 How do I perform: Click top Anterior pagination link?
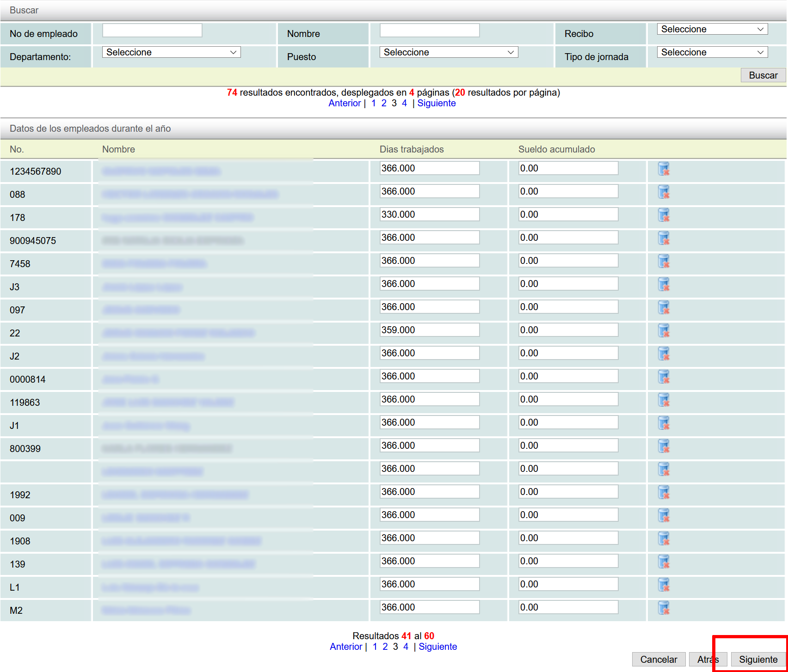pos(345,103)
